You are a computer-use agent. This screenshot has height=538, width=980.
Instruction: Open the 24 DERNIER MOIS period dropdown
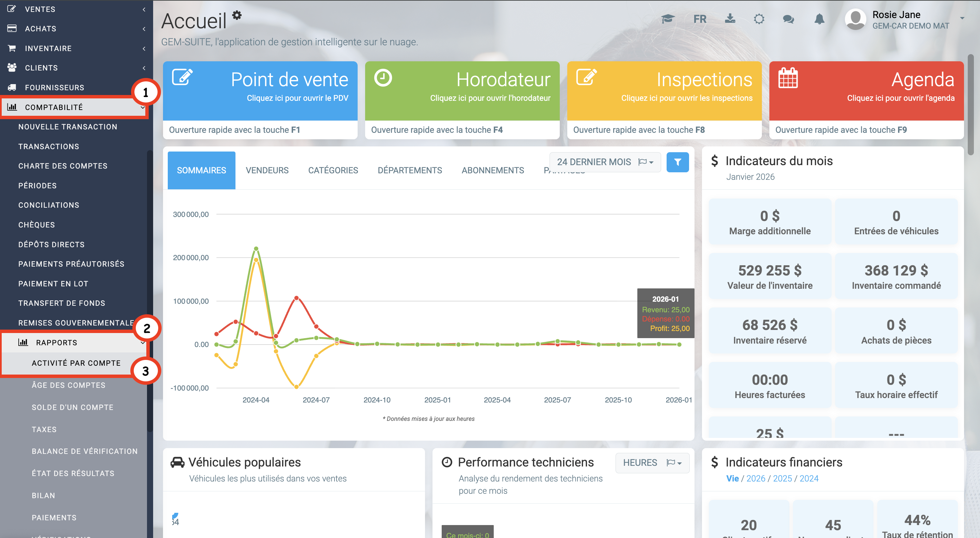coord(605,162)
